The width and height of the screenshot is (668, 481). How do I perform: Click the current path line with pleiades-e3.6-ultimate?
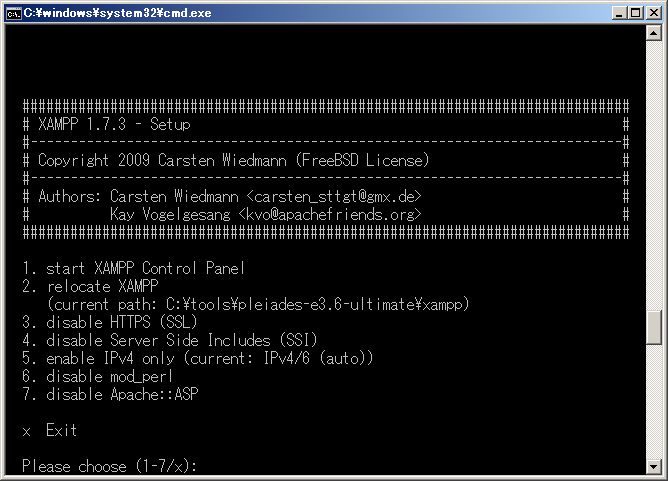coord(258,305)
